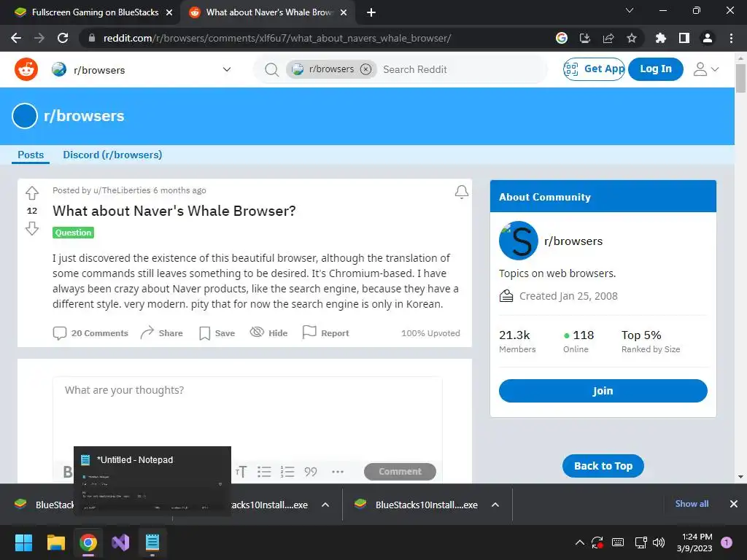Open the Discord (r/browsers) tab
The width and height of the screenshot is (747, 560).
(x=112, y=155)
